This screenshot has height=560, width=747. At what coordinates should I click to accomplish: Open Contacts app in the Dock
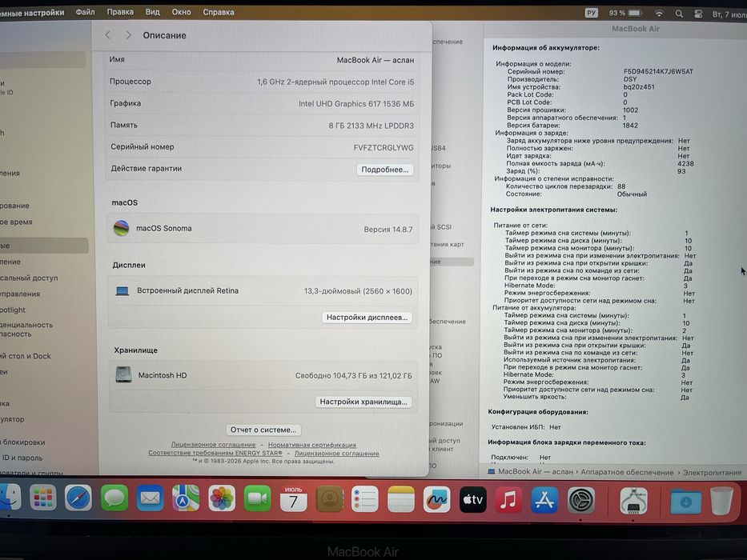click(x=329, y=499)
